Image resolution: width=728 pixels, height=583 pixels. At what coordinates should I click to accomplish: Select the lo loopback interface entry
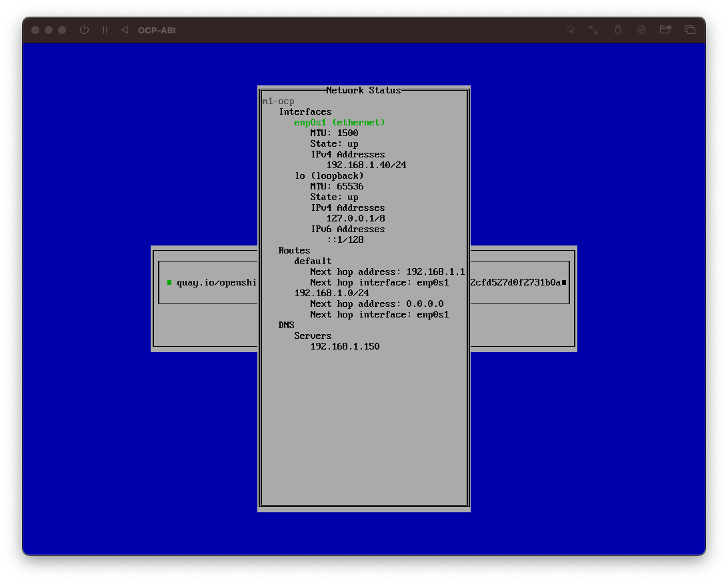(x=329, y=175)
